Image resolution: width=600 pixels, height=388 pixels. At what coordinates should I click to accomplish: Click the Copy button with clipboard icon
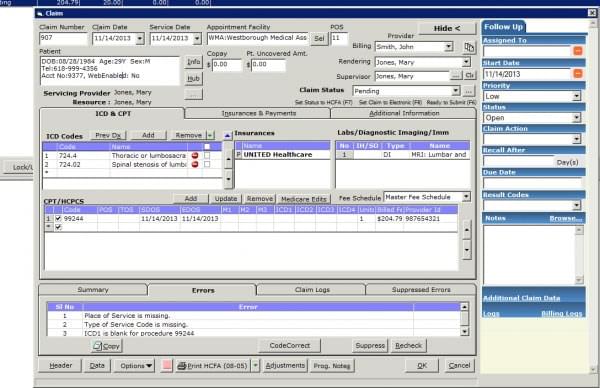(107, 346)
